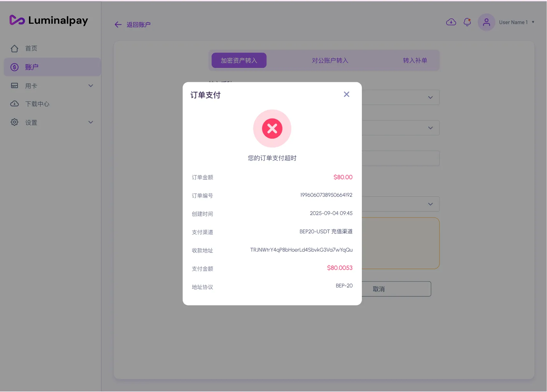Click the $80.0053 payment amount

coord(340,268)
